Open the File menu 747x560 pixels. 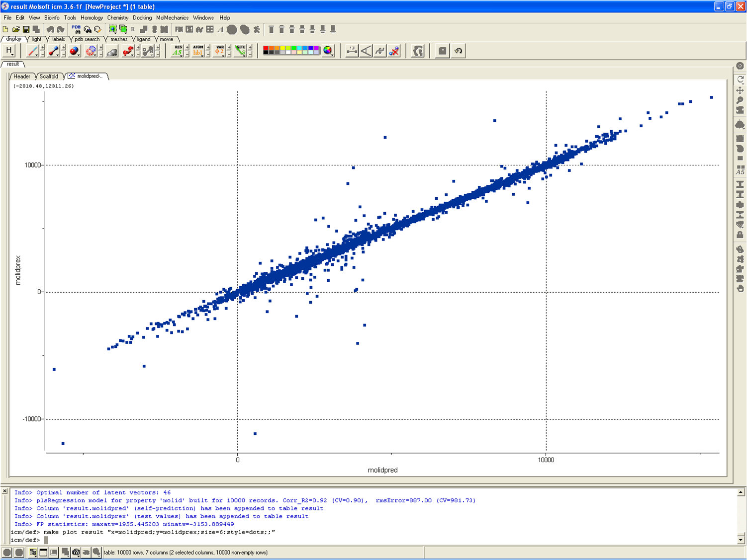pyautogui.click(x=7, y=17)
